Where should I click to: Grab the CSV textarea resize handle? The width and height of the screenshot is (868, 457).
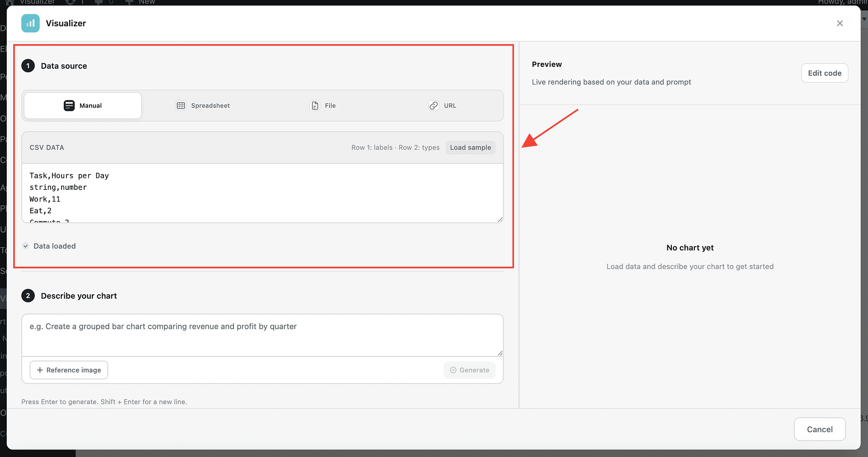tap(500, 219)
